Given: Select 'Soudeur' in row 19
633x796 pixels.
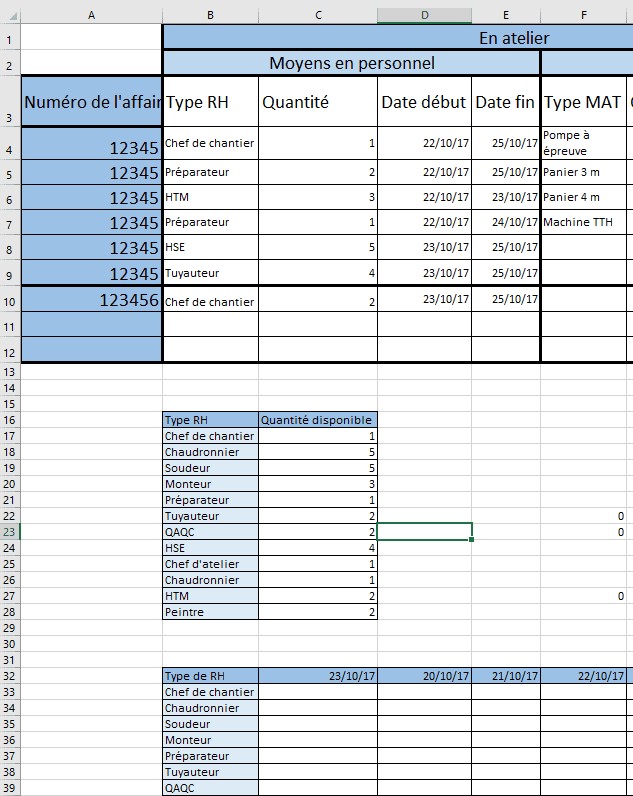Looking at the screenshot, I should 210,468.
